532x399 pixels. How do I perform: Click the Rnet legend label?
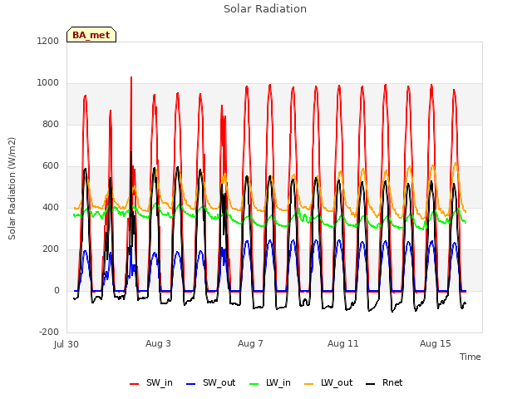pyautogui.click(x=392, y=382)
